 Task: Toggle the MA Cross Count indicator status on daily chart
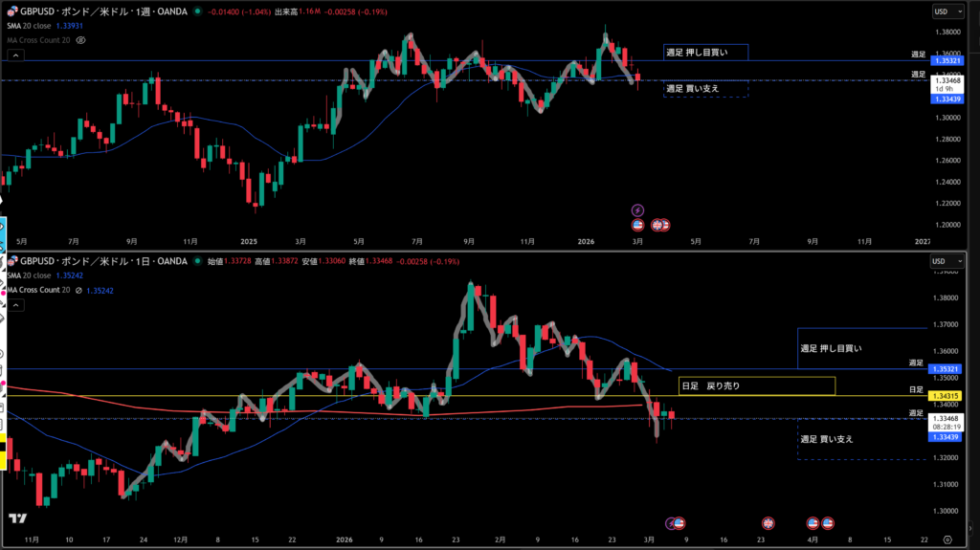pyautogui.click(x=80, y=290)
